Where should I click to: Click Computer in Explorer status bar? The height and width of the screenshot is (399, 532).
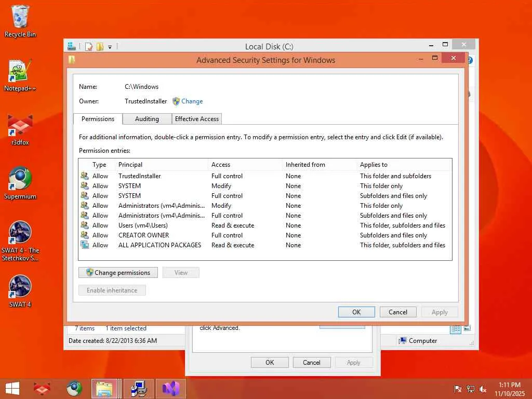(418, 340)
